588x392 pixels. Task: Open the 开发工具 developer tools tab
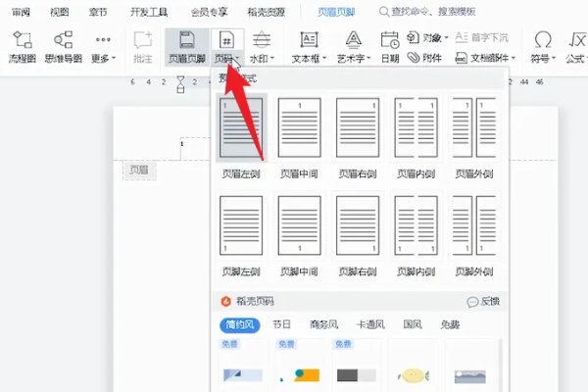pyautogui.click(x=149, y=12)
